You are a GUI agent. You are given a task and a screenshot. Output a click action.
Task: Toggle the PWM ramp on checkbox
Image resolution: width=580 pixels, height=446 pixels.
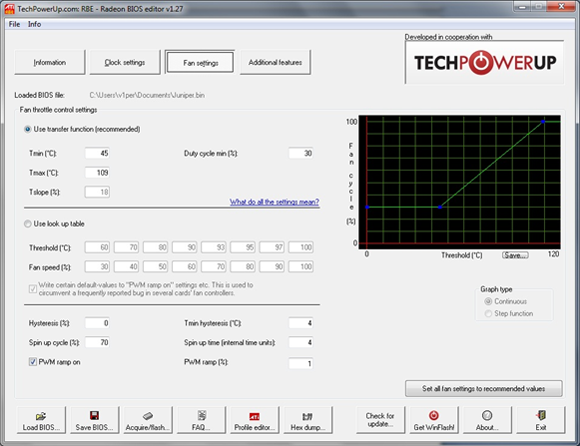pos(33,362)
